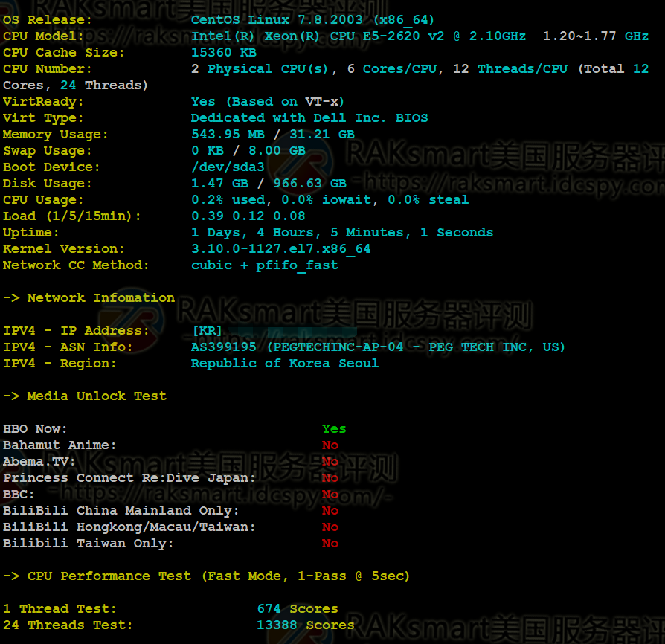This screenshot has height=644, width=665.
Task: Click the VirtReady value "Yes (Based on VT-x)"
Action: tap(267, 102)
